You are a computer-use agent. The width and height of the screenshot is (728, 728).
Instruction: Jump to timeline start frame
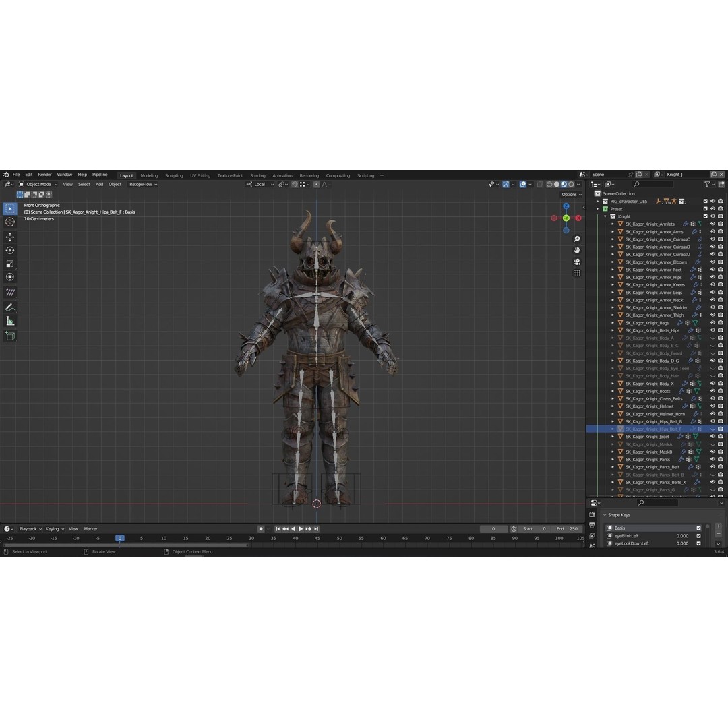pyautogui.click(x=278, y=529)
